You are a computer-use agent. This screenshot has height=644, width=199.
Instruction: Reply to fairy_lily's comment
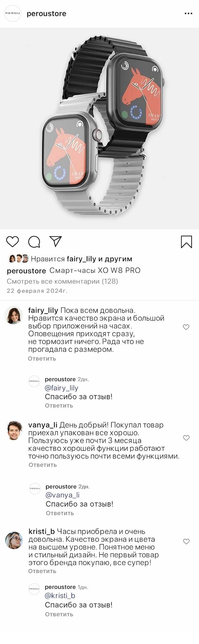pos(42,359)
